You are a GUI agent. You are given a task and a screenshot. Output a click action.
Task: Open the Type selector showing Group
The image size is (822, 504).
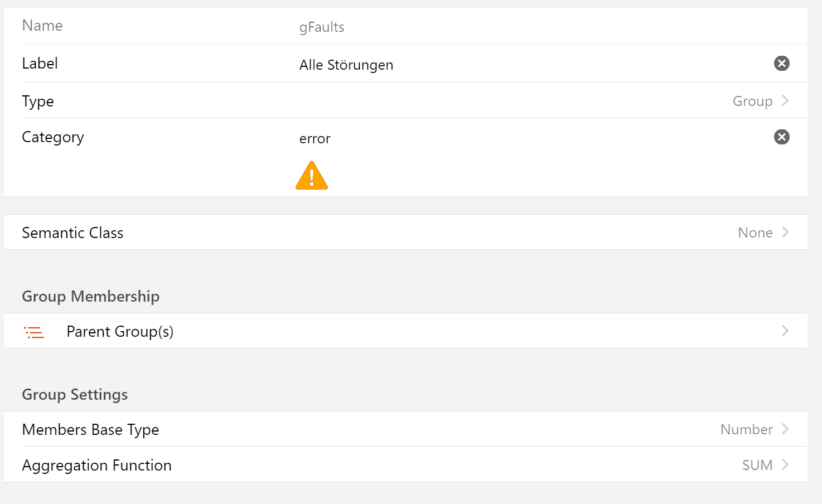point(752,101)
